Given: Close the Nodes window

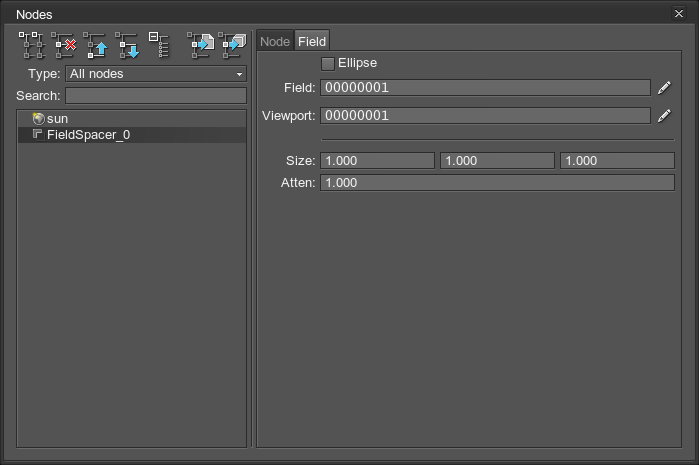Looking at the screenshot, I should pos(679,14).
